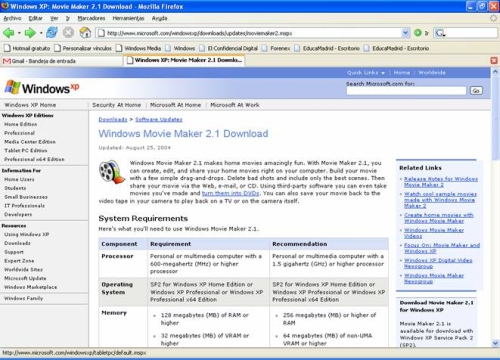Go to the home page icon
500x360 pixels.
85,33
